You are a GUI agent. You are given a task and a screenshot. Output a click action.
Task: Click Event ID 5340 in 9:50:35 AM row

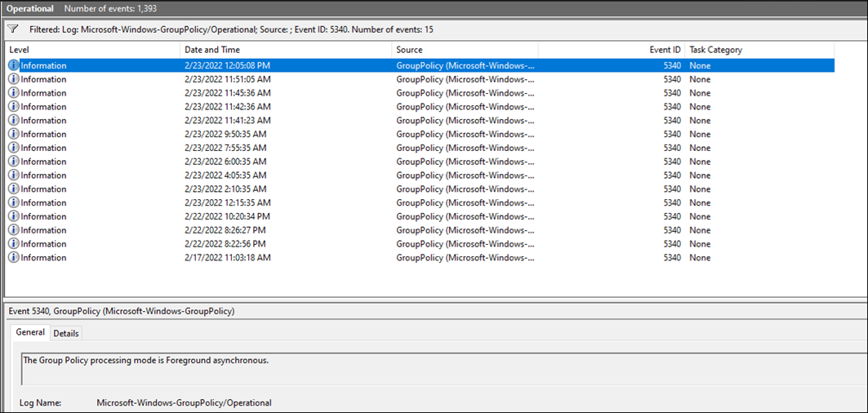click(x=672, y=134)
